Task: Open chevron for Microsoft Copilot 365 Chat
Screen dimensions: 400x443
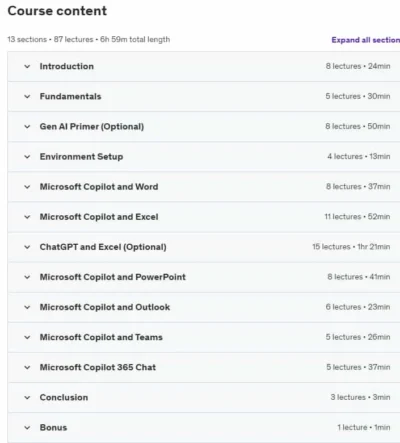Action: click(27, 367)
